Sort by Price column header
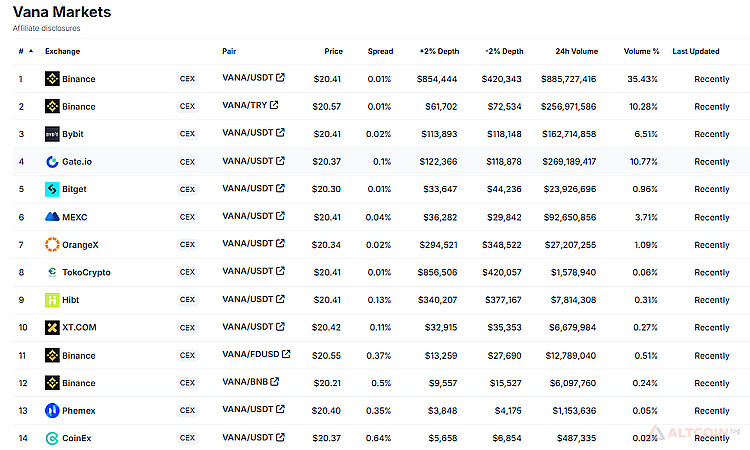This screenshot has width=750, height=450. pyautogui.click(x=333, y=51)
